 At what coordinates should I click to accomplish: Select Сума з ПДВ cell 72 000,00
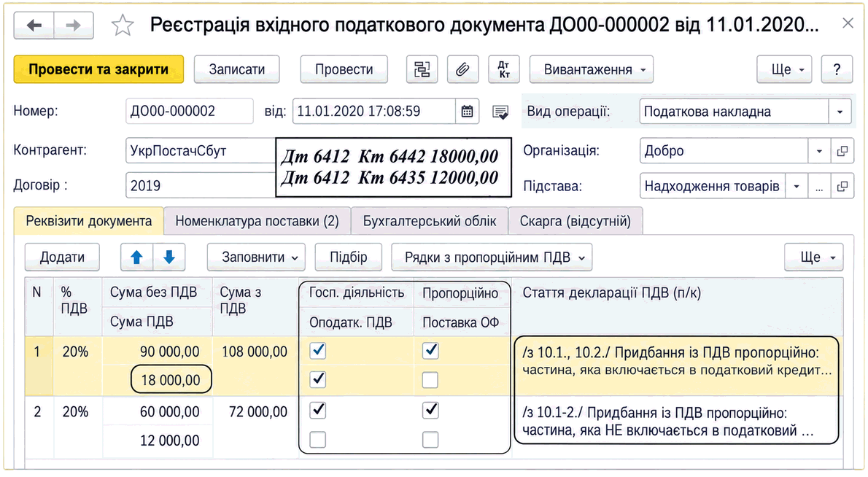255,426
